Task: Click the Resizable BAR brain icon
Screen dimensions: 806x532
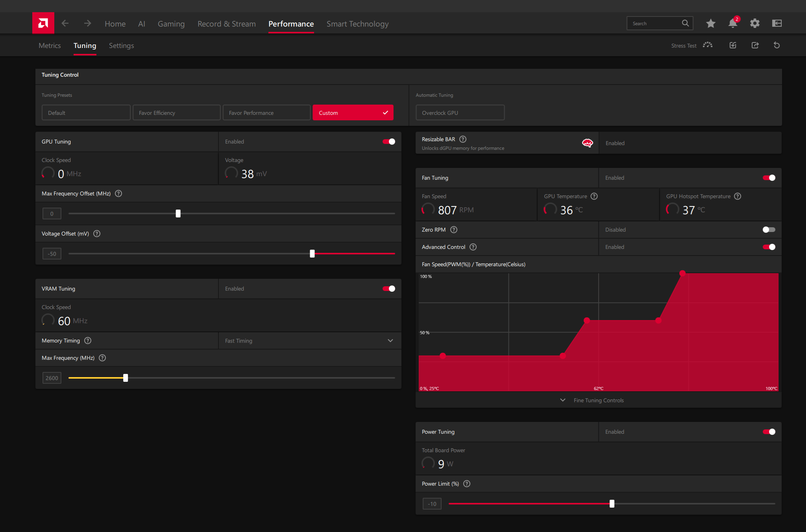Action: coord(588,143)
